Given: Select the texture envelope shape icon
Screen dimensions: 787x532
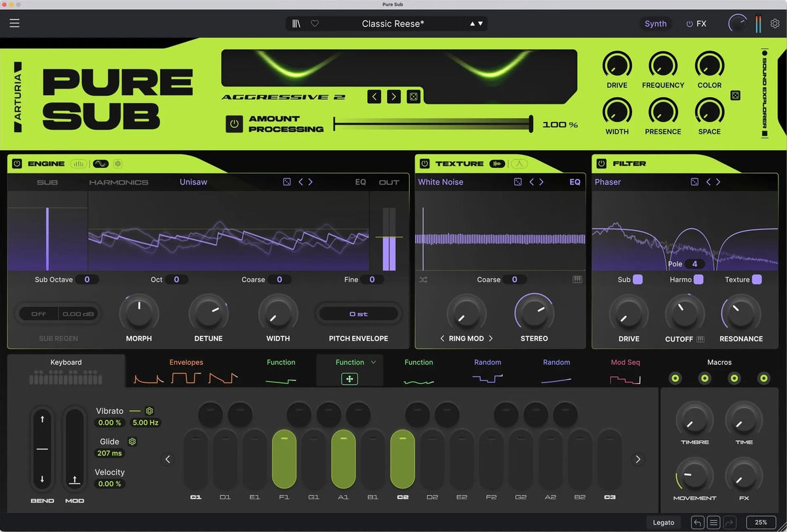Looking at the screenshot, I should coord(519,163).
